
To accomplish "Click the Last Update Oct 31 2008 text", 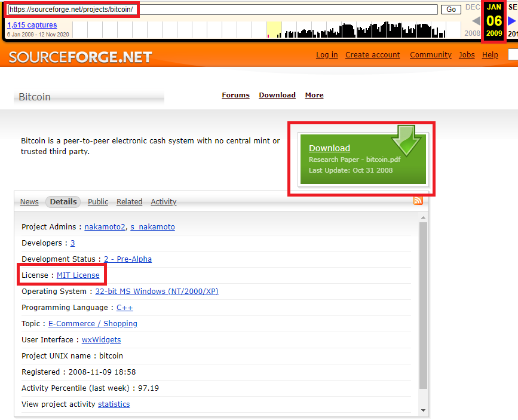I will pos(351,170).
